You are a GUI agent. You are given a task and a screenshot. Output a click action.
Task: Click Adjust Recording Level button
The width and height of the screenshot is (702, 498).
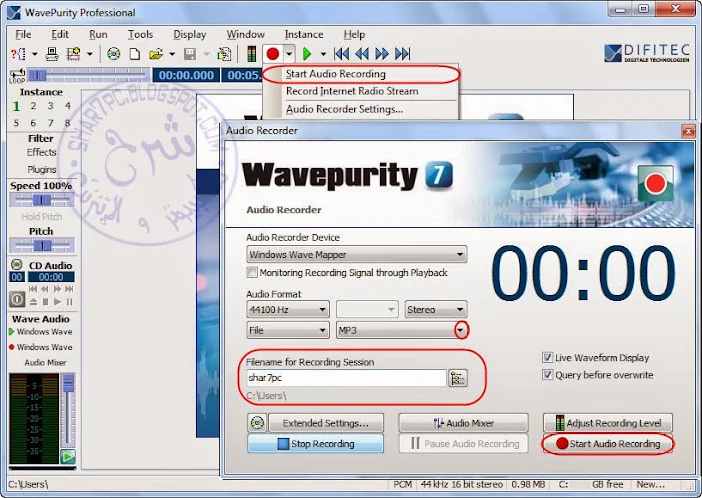pyautogui.click(x=608, y=423)
